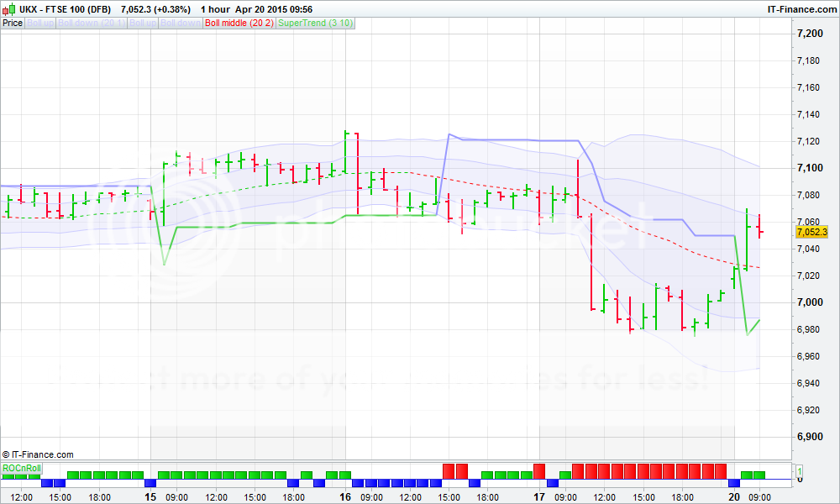Select day 16 marker on time axis
The height and width of the screenshot is (504, 840).
pos(345,496)
